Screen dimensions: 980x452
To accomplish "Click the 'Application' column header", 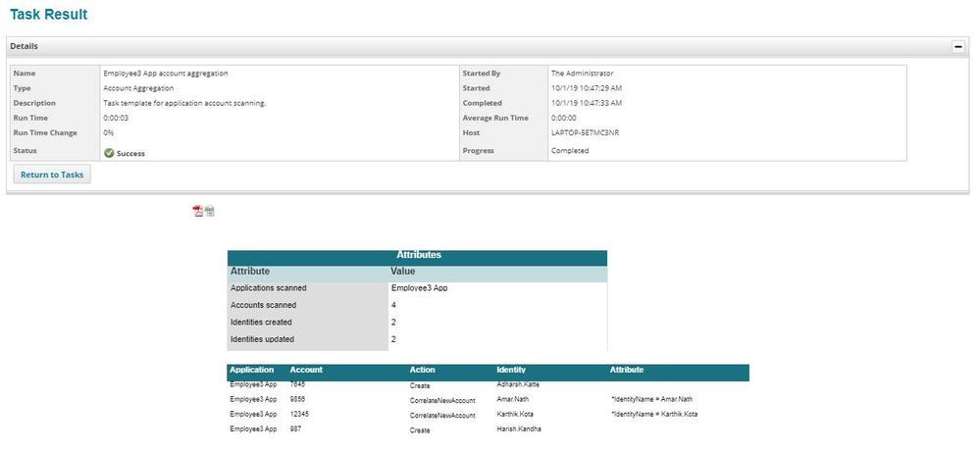I will [252, 370].
